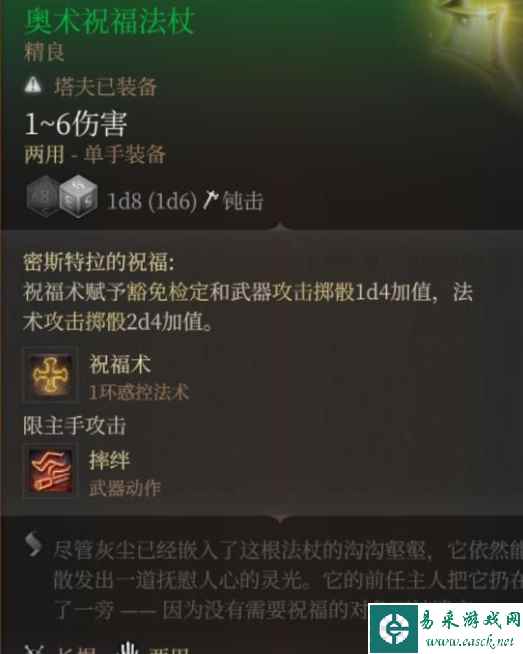Click the 奥术祝福法杖 item title

point(109,21)
